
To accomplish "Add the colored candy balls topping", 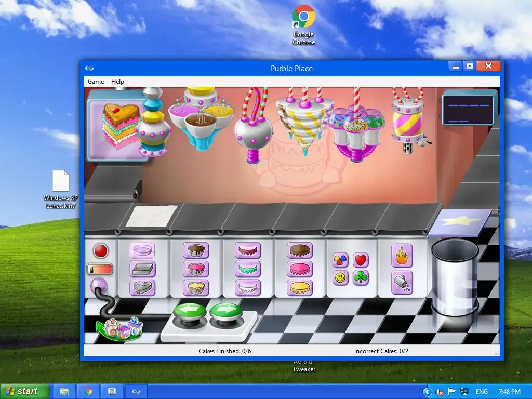I will click(341, 260).
